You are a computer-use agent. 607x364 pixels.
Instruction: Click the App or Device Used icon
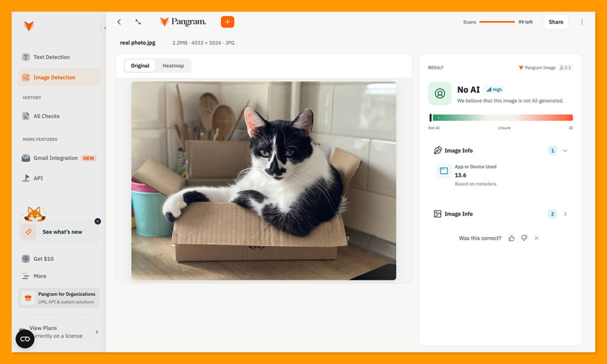[x=443, y=171]
